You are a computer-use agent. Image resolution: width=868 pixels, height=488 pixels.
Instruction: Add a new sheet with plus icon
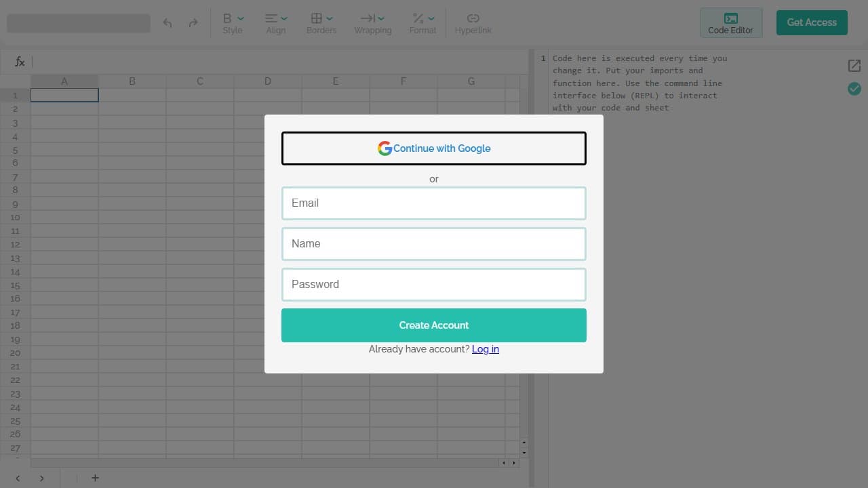click(x=95, y=478)
